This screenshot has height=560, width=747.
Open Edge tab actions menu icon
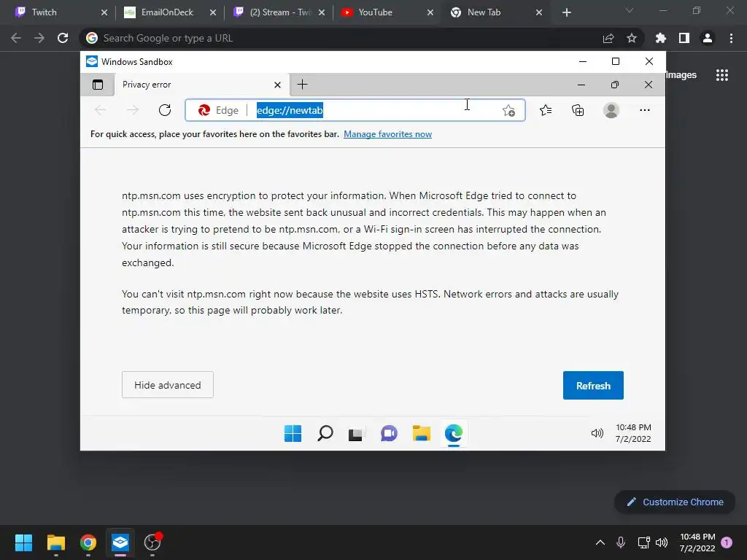pos(98,85)
